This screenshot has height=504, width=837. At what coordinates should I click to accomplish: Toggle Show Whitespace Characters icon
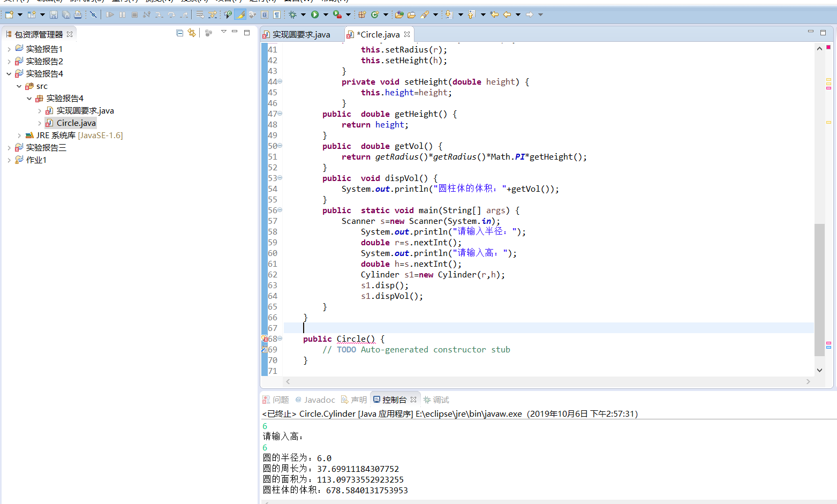tap(276, 14)
